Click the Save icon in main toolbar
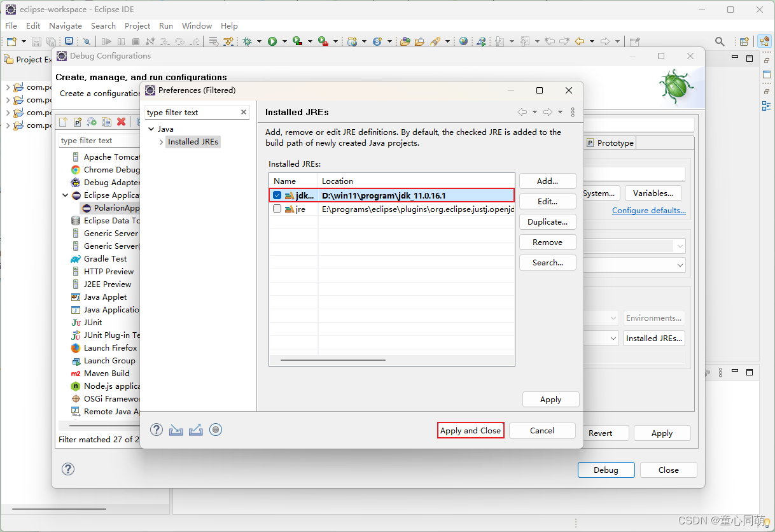The height and width of the screenshot is (532, 775). click(37, 41)
